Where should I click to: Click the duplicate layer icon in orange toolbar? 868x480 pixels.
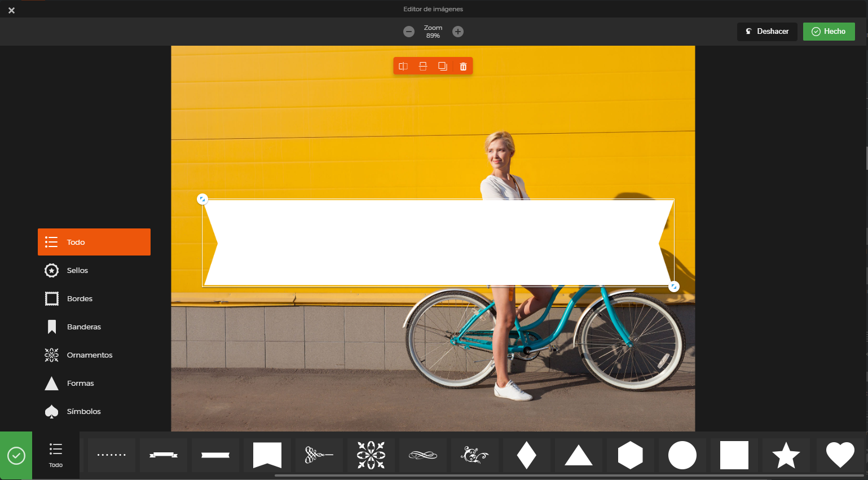[443, 67]
